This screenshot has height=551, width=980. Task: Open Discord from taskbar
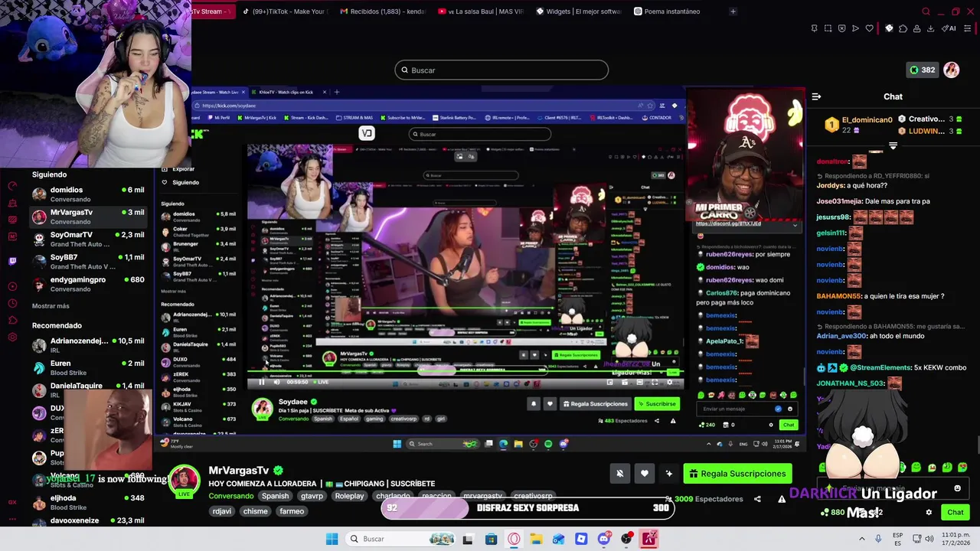[x=604, y=539]
